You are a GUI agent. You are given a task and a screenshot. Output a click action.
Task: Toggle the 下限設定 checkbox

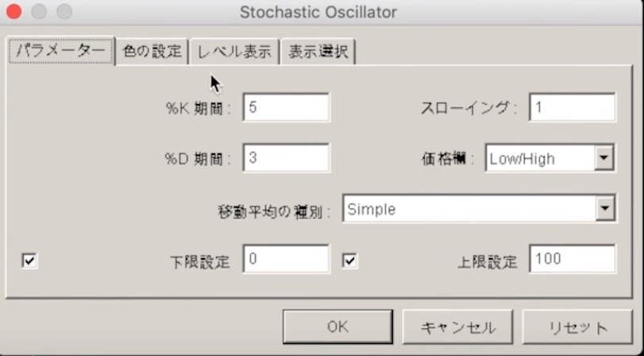29,260
